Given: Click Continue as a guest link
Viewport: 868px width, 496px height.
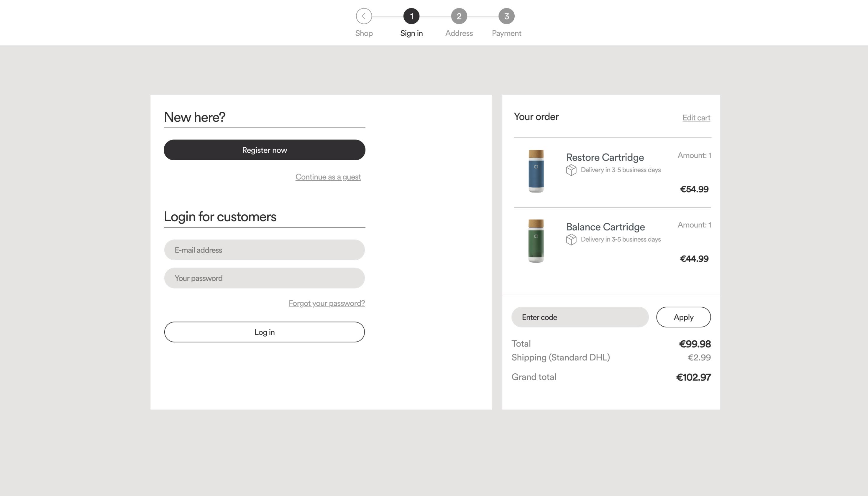Looking at the screenshot, I should coord(328,177).
